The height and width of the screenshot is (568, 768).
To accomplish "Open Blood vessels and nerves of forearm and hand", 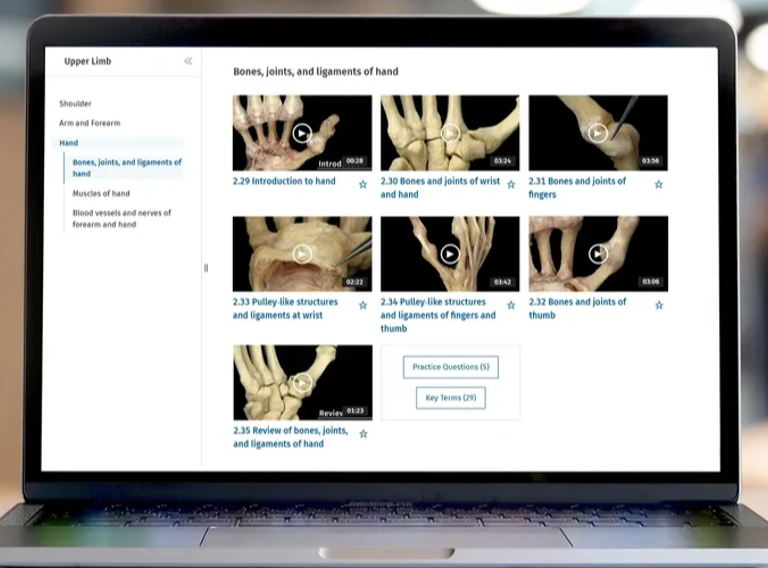I will [x=121, y=219].
